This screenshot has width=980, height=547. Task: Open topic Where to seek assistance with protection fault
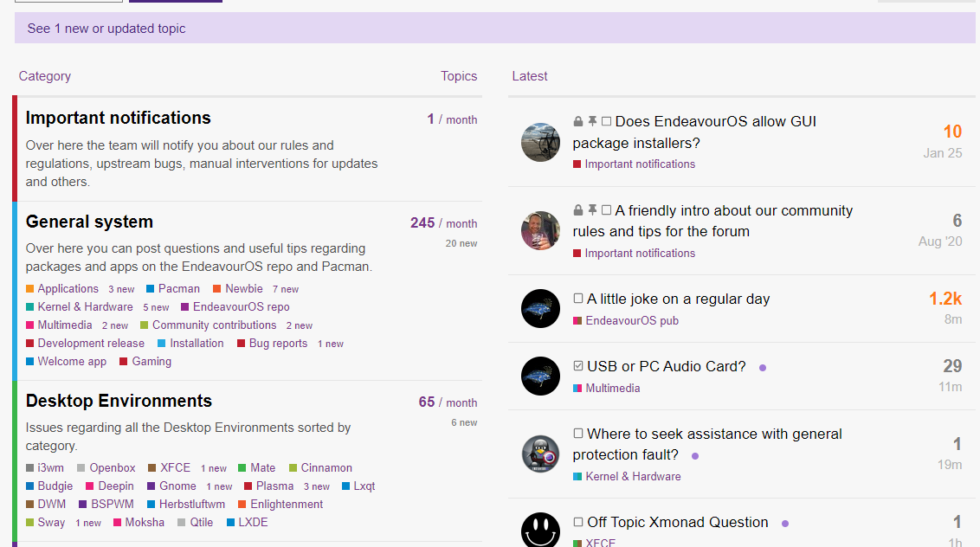tap(707, 444)
